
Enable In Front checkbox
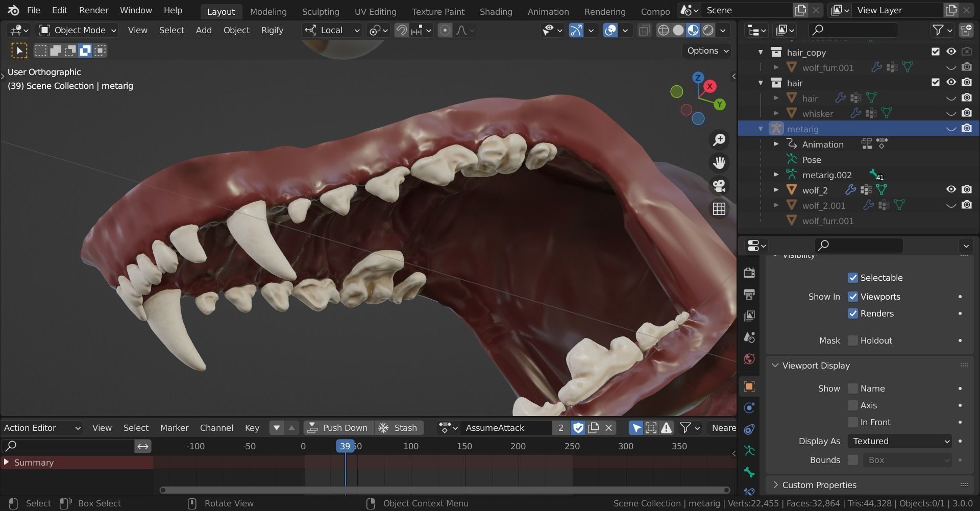pyautogui.click(x=853, y=422)
